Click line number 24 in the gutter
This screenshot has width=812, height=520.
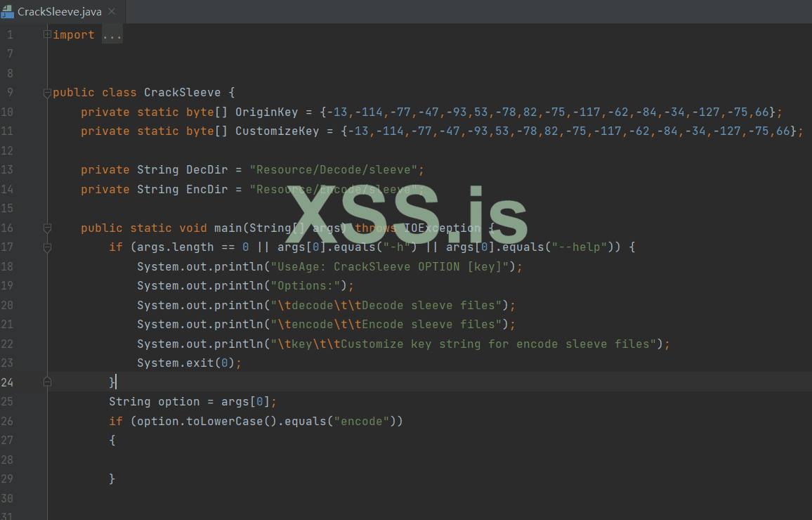(7, 383)
